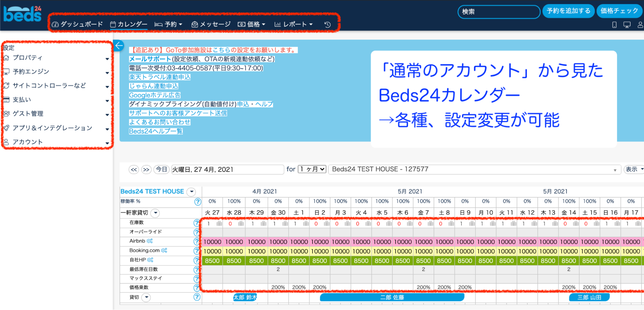Open dropdown next to 一軒家貸切 room

click(156, 213)
